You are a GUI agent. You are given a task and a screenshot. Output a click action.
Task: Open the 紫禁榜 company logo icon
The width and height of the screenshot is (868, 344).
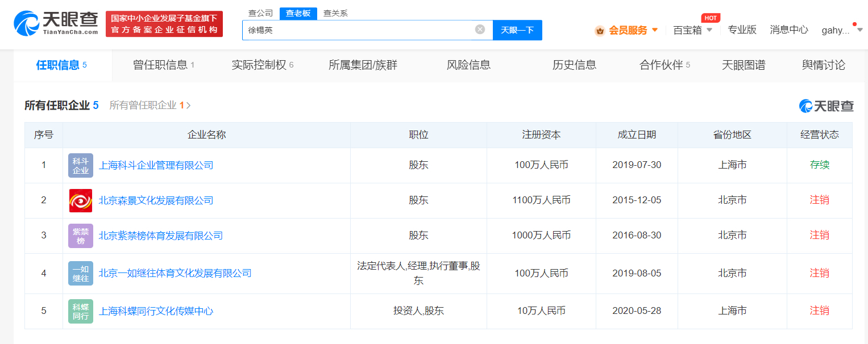(x=81, y=236)
